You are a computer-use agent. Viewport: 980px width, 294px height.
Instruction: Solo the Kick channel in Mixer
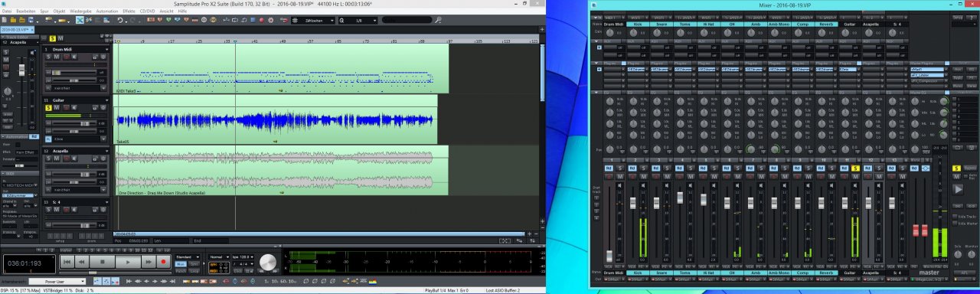(x=644, y=168)
